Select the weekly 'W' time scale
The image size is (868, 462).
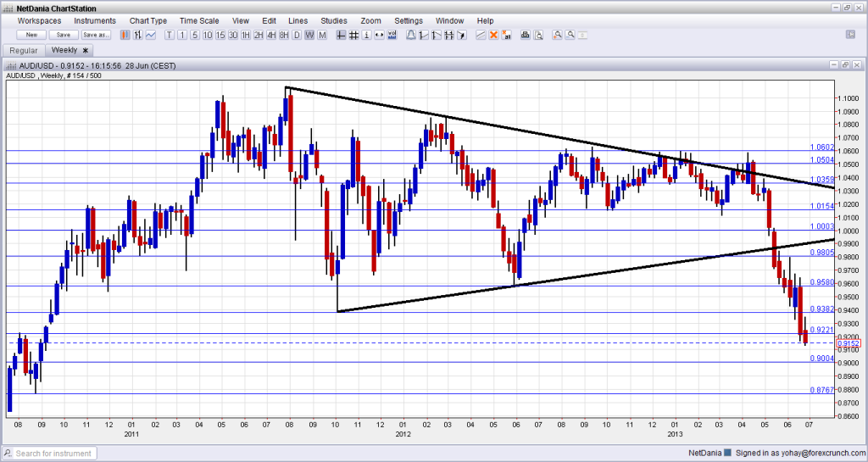tap(309, 35)
